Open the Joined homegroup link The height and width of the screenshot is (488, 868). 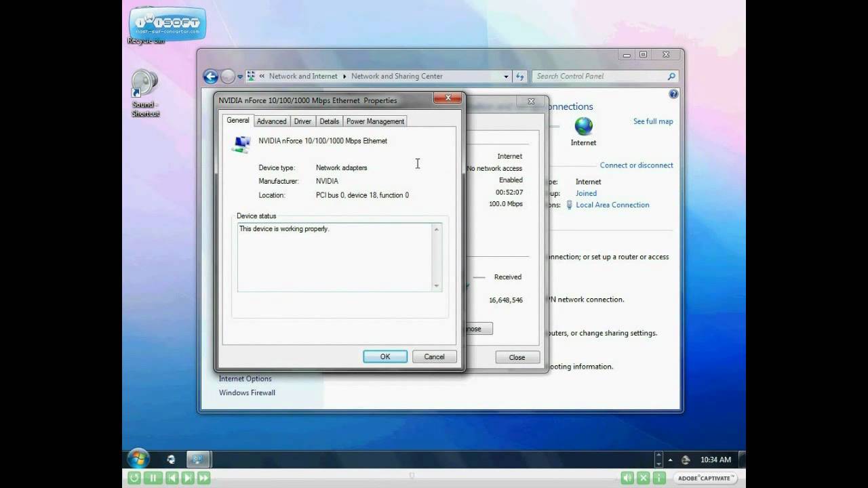[x=586, y=193]
